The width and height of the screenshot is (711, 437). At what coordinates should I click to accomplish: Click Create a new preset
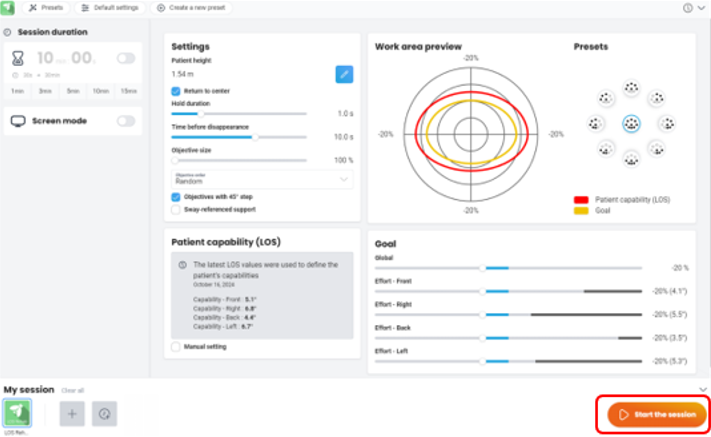[192, 8]
